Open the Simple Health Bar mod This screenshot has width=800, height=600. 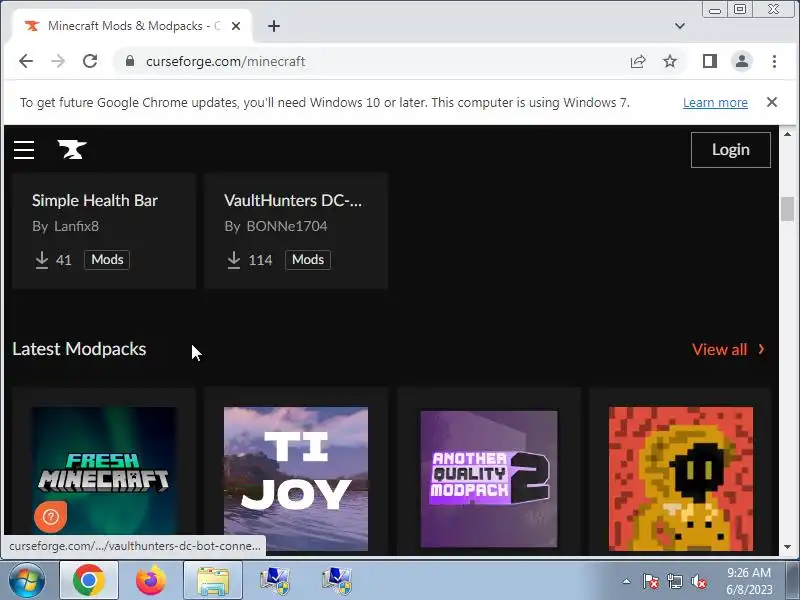click(95, 201)
